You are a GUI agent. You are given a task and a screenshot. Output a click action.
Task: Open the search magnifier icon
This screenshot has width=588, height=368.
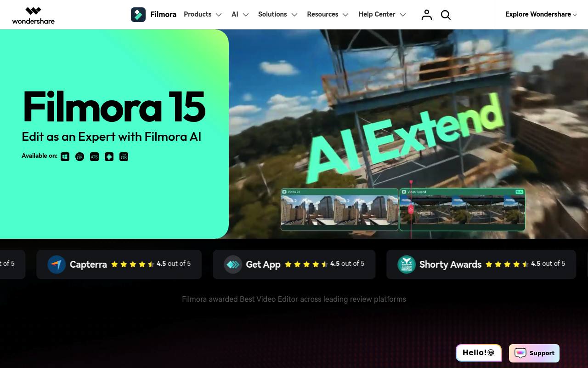coord(446,15)
